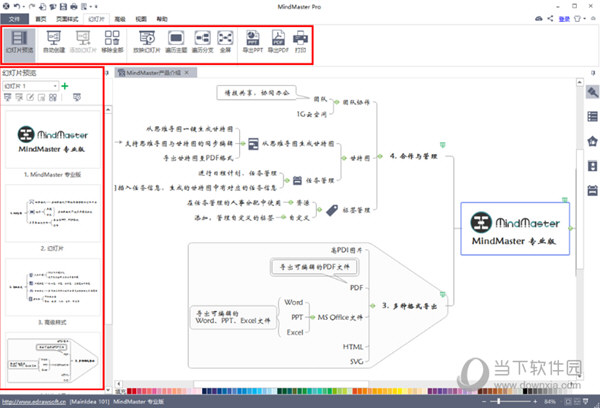Click the green plus add slide button

coord(65,86)
